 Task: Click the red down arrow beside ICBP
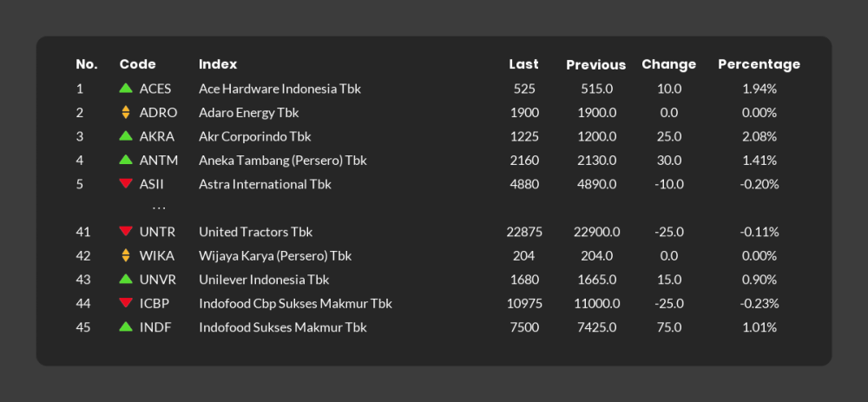(126, 303)
